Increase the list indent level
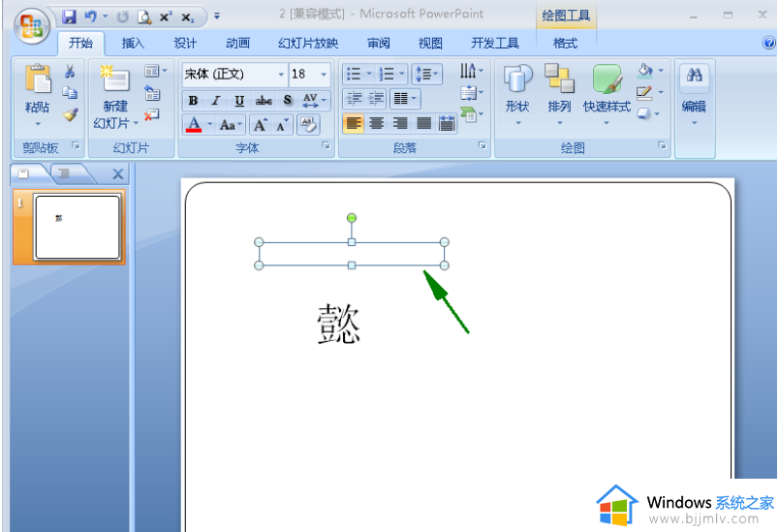This screenshot has height=532, width=779. 376,98
